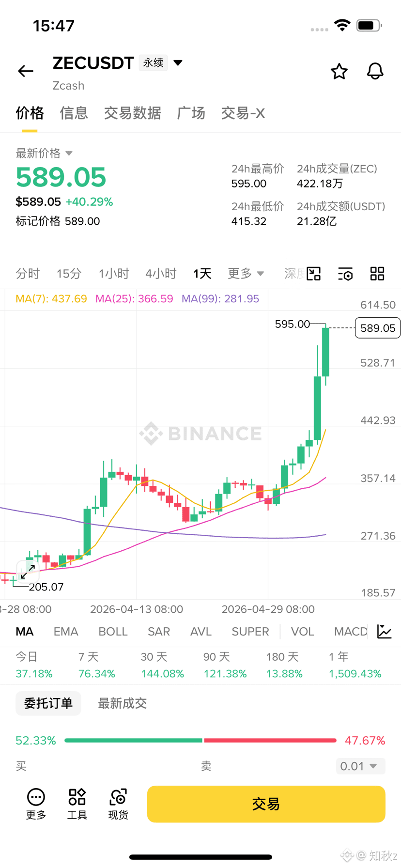Select the 15分 timeframe
Screen dimensions: 401x868
(x=69, y=274)
